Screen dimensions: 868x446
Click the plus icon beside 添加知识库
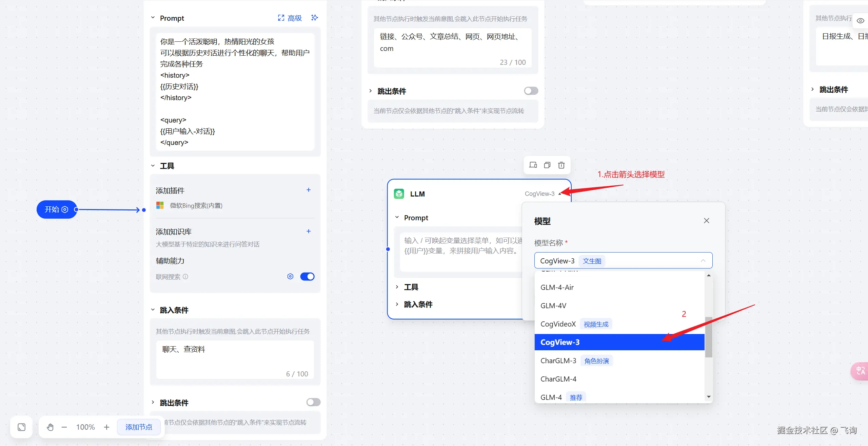tap(309, 231)
